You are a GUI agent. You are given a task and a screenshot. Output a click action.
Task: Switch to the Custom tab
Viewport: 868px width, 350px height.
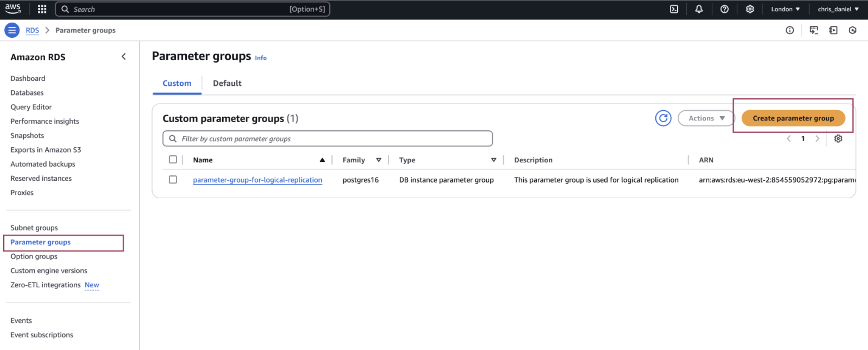click(x=177, y=83)
